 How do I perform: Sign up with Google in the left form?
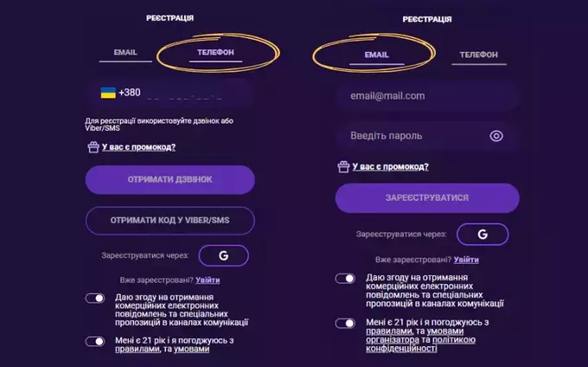(x=223, y=255)
